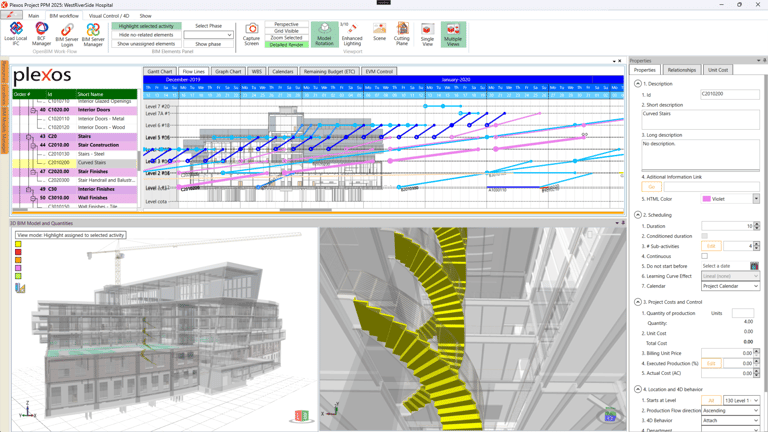Click the All button for Starts at Level
The height and width of the screenshot is (432, 768).
(x=711, y=401)
